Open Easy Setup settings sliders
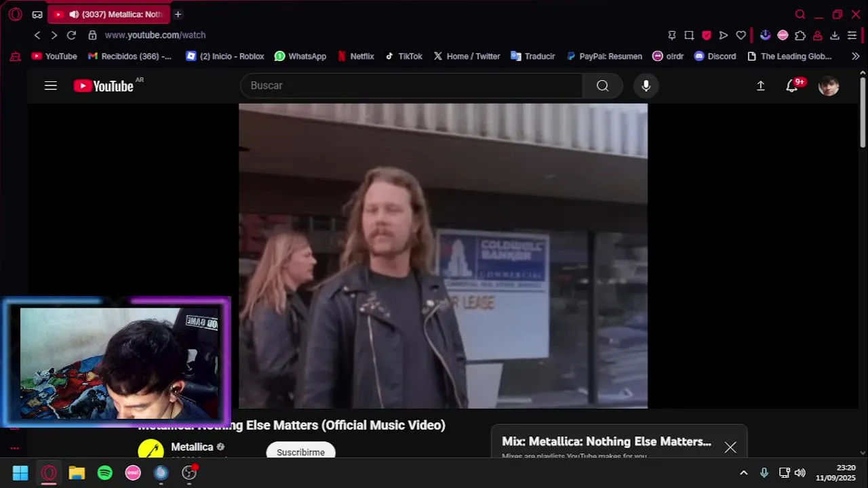Viewport: 868px width, 488px height. 852,35
